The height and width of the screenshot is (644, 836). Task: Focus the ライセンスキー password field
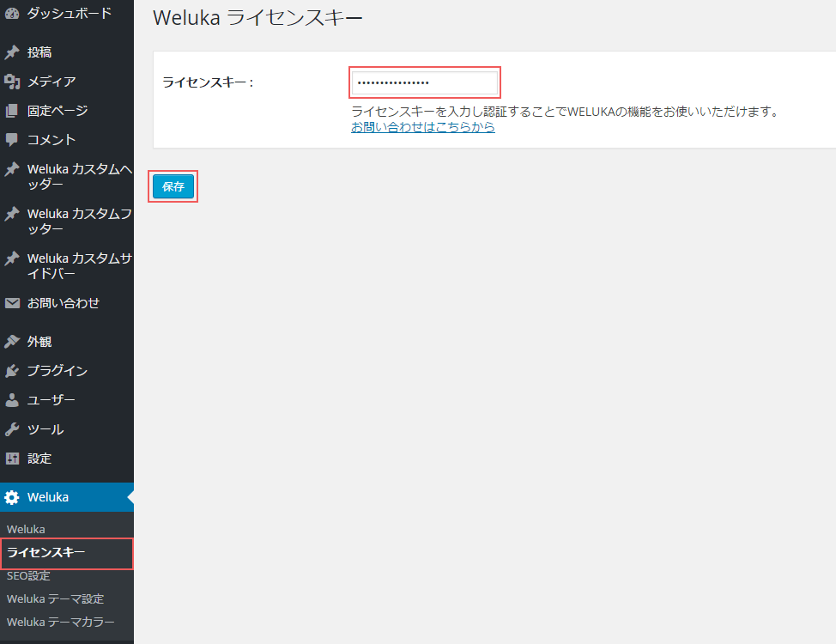425,82
